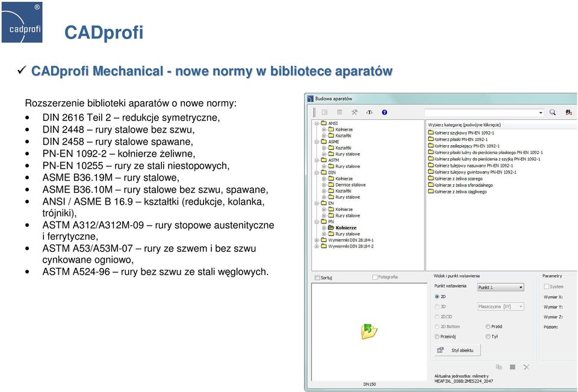Click the 'Aktualna jednostka: milimetry' status text
This screenshot has height=392, width=578.
461,376
